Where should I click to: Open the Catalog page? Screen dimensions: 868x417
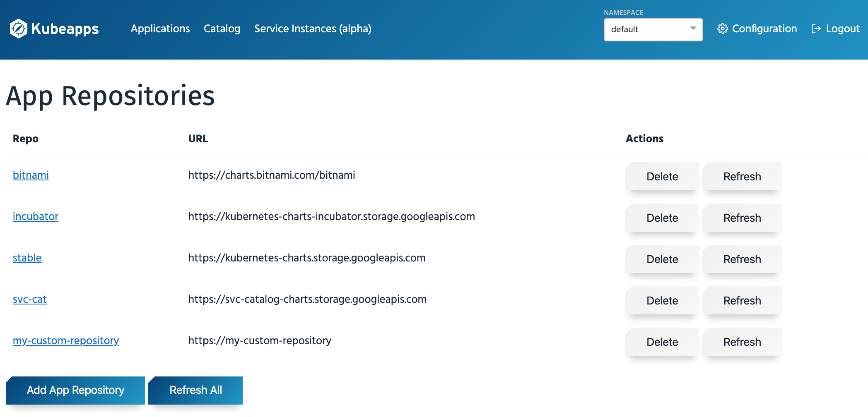point(222,29)
